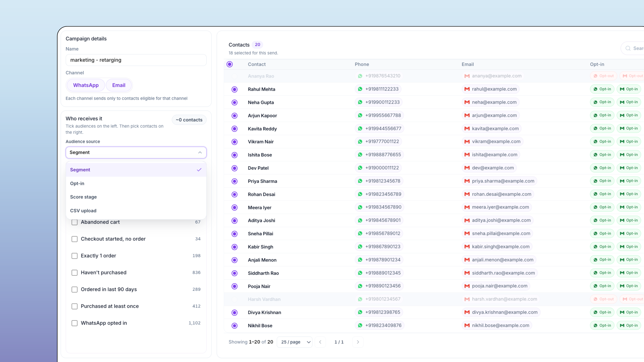Click the checkmark icon on selected Segment option
Screen dimensions: 644x362
(199, 170)
